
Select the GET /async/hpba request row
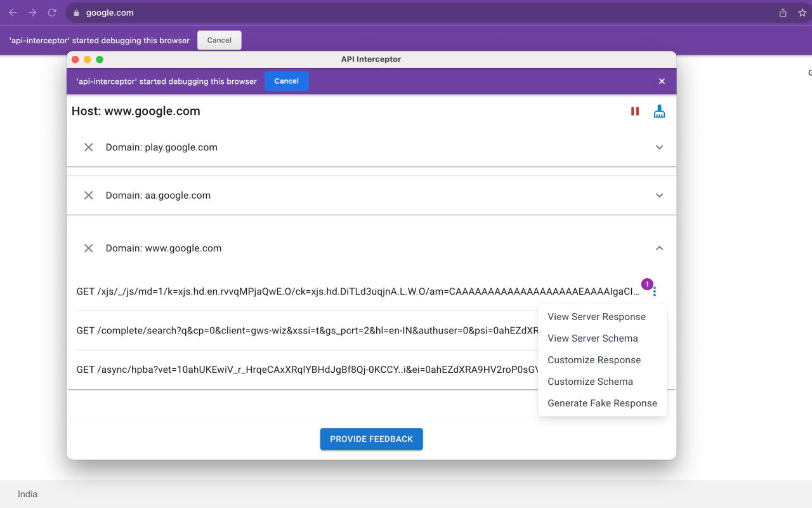[307, 370]
